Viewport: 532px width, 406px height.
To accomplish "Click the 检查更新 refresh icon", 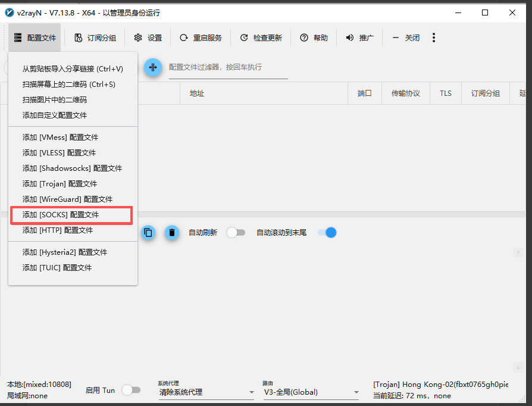I will tap(244, 38).
